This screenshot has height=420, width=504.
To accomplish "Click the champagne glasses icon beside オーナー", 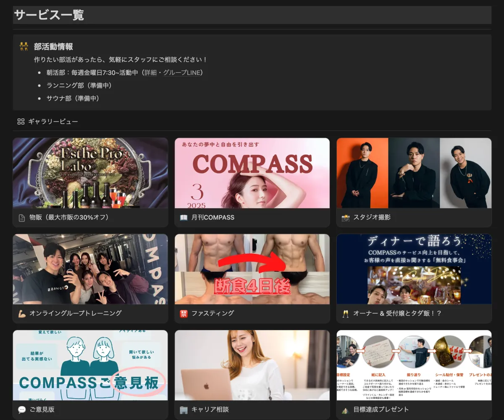I will (x=346, y=313).
